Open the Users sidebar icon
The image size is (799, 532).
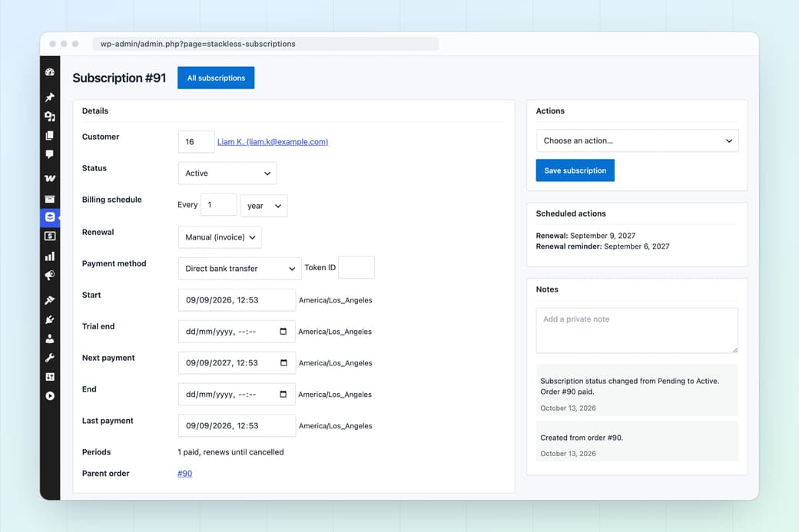click(x=50, y=339)
